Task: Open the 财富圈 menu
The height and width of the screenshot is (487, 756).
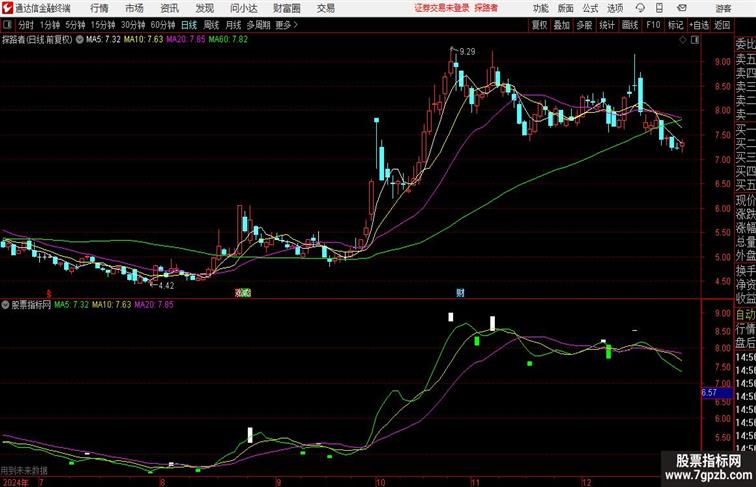Action: pos(287,8)
